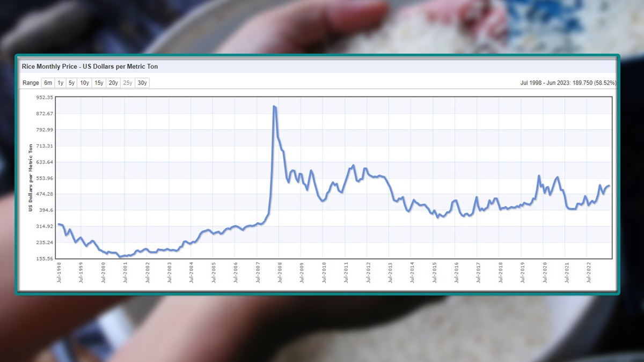Click the Rice Monthly Price chart title
The width and height of the screenshot is (644, 362).
90,67
